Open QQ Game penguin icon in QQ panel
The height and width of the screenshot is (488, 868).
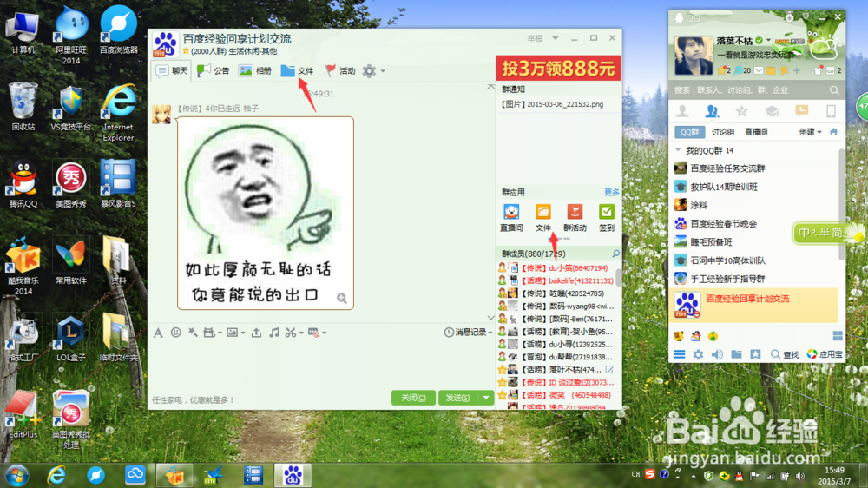click(696, 336)
